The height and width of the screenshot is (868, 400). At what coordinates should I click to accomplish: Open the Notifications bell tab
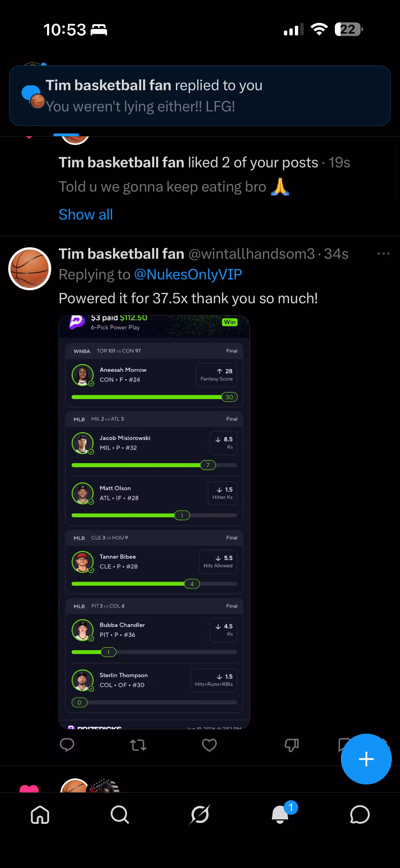pyautogui.click(x=281, y=814)
